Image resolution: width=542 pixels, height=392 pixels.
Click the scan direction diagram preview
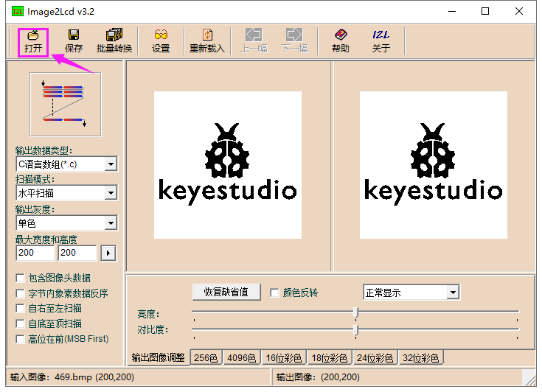coord(66,105)
